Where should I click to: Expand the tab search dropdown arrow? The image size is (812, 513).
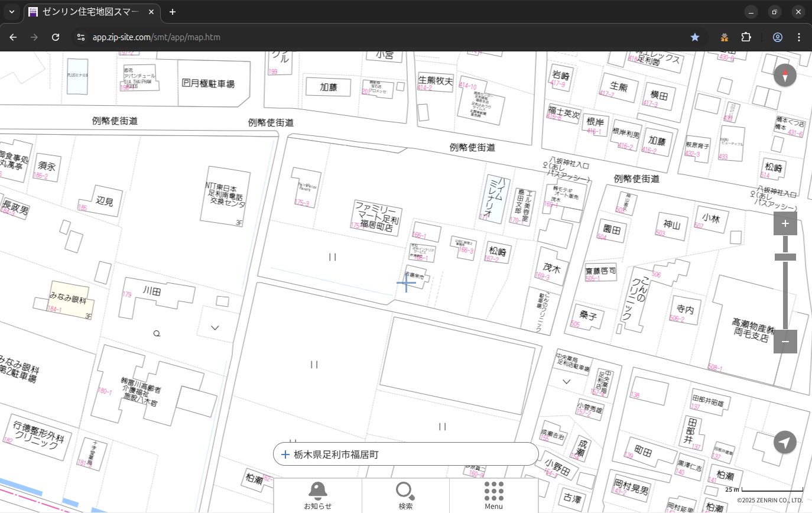[x=11, y=12]
